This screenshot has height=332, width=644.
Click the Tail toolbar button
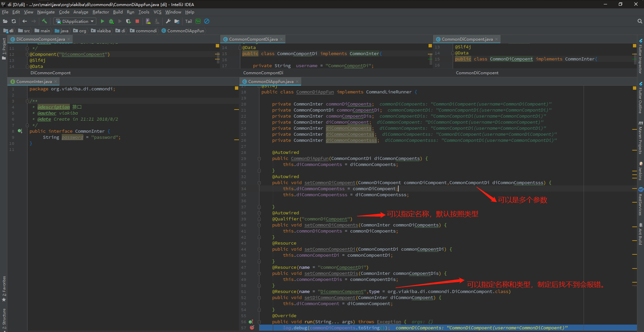[x=189, y=21]
